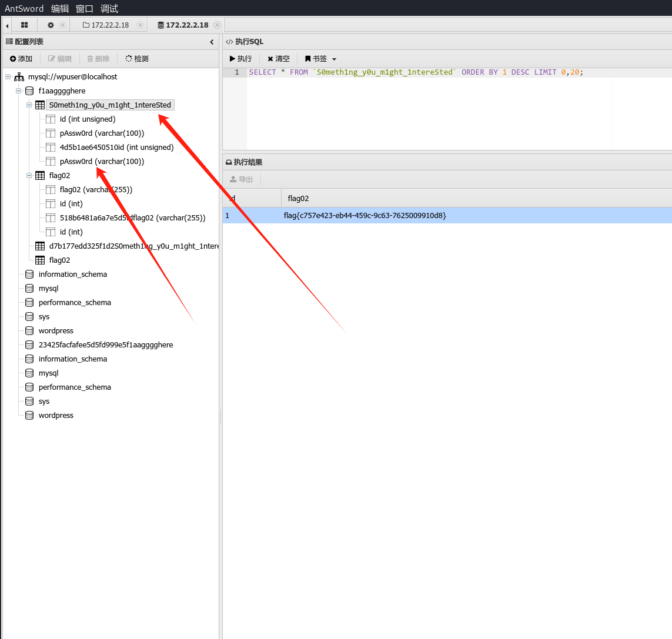
Task: Close the database 172.22.2.18 tab
Action: pos(217,25)
